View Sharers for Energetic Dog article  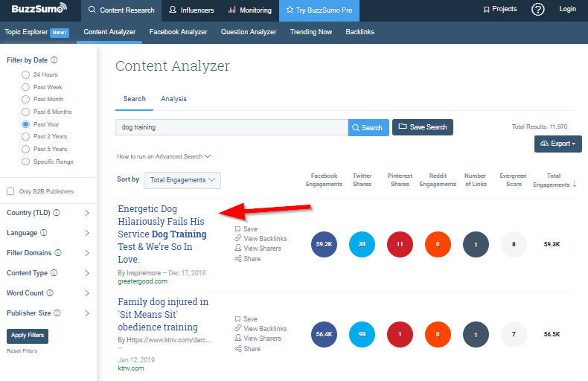[258, 249]
